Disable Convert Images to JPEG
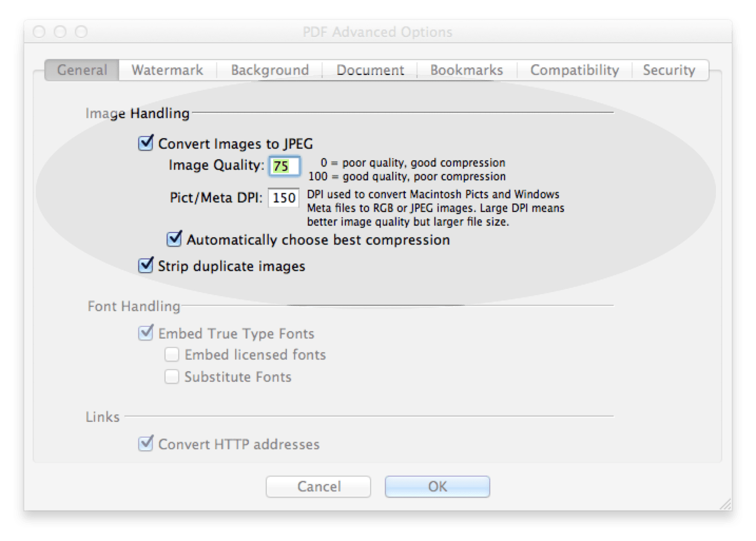The image size is (756, 541). click(146, 143)
